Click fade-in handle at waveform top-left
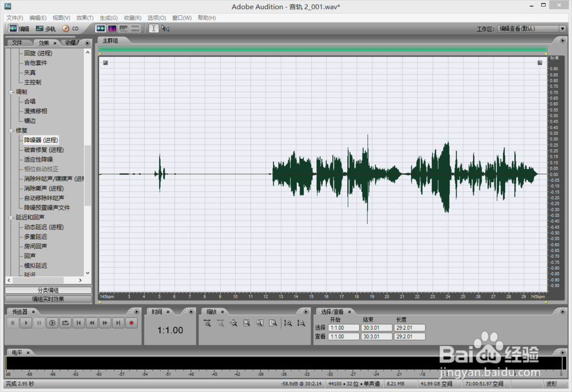This screenshot has height=392, width=572. 105,63
